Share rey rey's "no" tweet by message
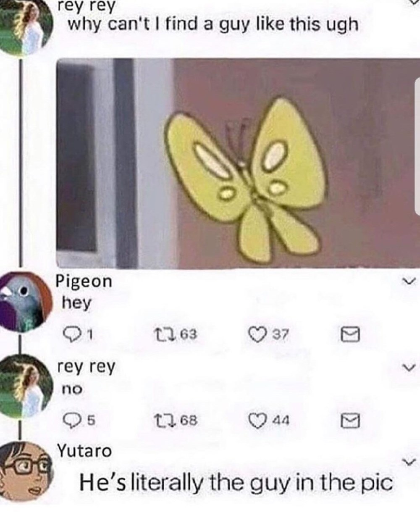The width and height of the screenshot is (420, 513). coord(350,420)
